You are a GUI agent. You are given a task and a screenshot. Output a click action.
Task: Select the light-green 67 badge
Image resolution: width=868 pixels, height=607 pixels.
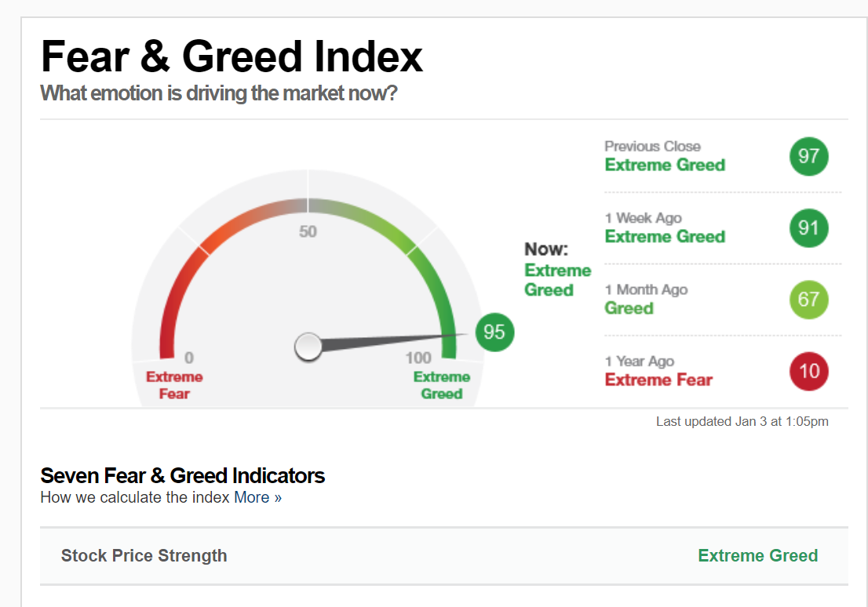(808, 300)
